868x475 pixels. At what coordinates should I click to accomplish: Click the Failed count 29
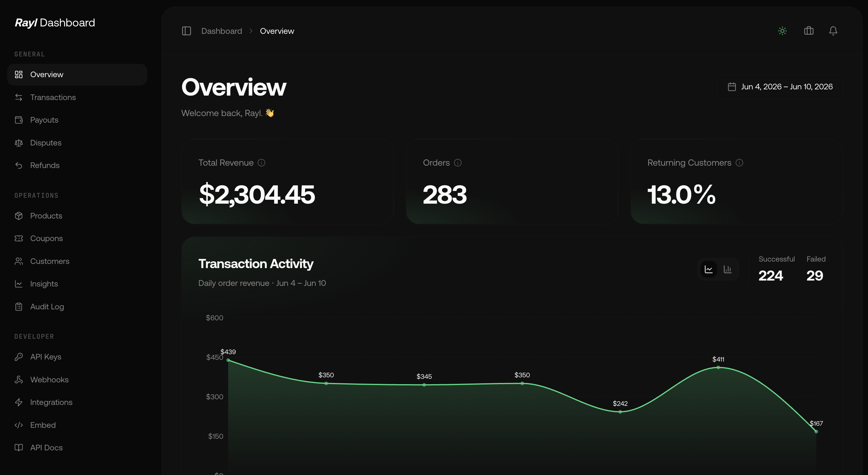pos(815,276)
